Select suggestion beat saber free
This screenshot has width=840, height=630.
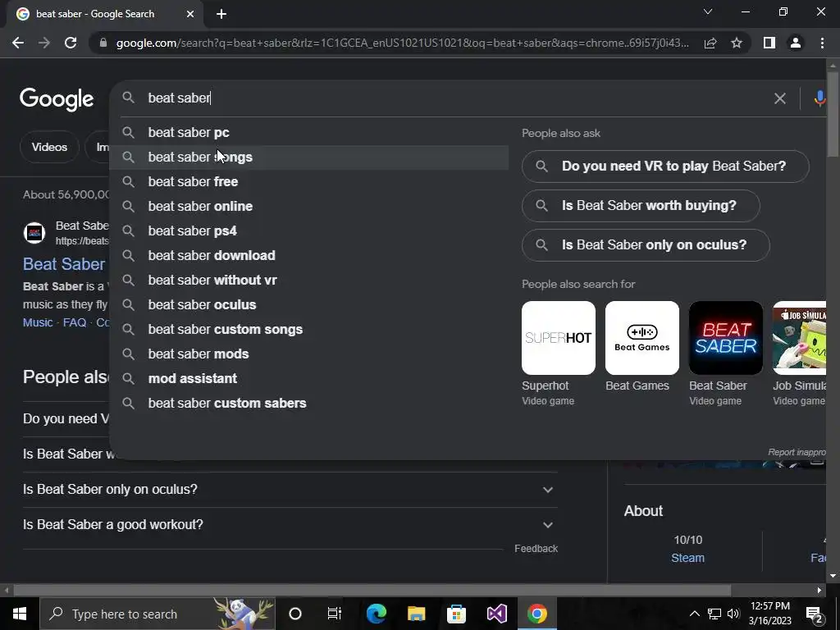tap(309, 181)
